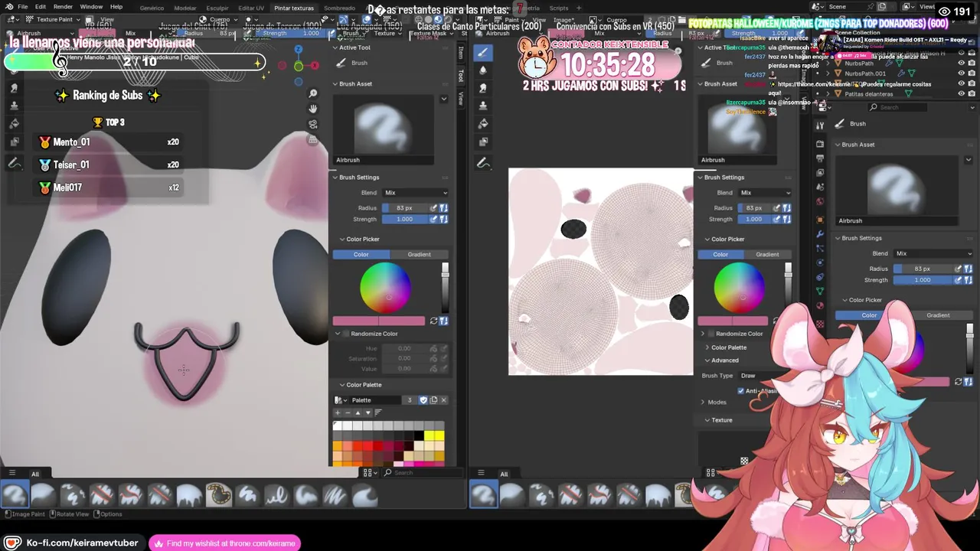Duplicate the Palette datablock
Image resolution: width=980 pixels, height=551 pixels.
pyautogui.click(x=433, y=399)
